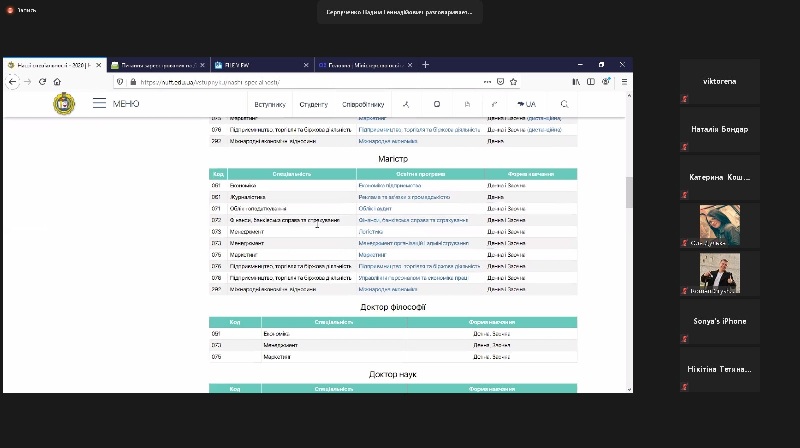Screen dimensions: 800x448
Task: Open the Вступнику menu item
Action: pyautogui.click(x=270, y=104)
